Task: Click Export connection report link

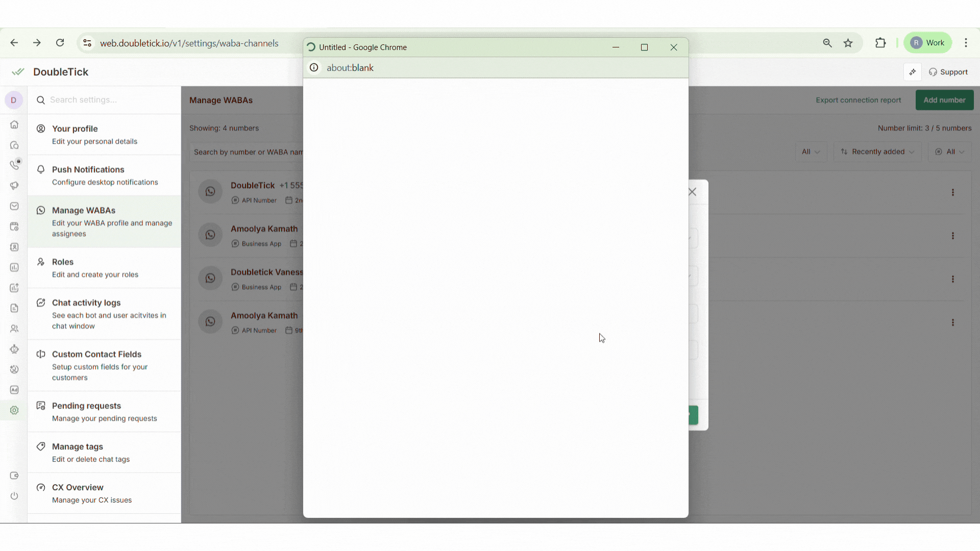Action: tap(858, 100)
